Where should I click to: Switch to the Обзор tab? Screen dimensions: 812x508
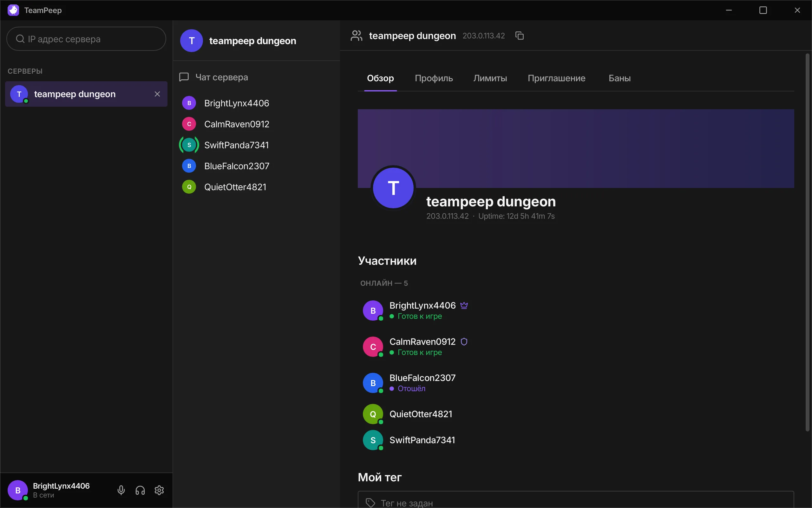pos(381,78)
